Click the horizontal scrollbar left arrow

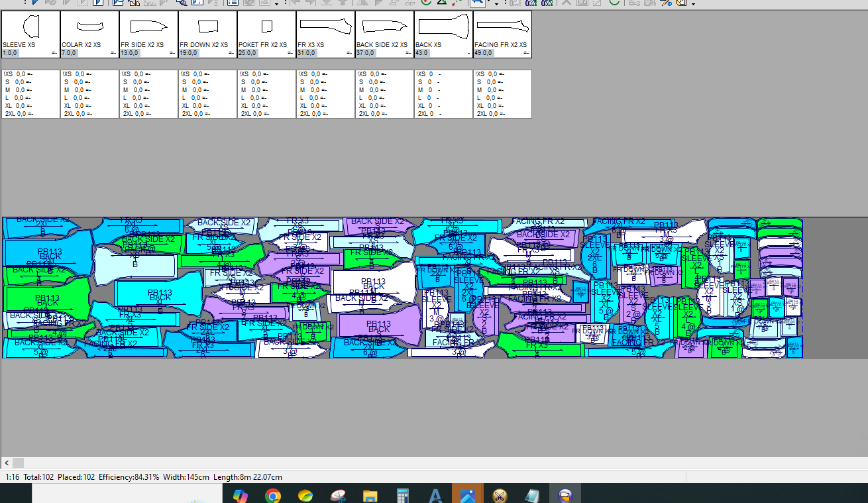[x=7, y=463]
